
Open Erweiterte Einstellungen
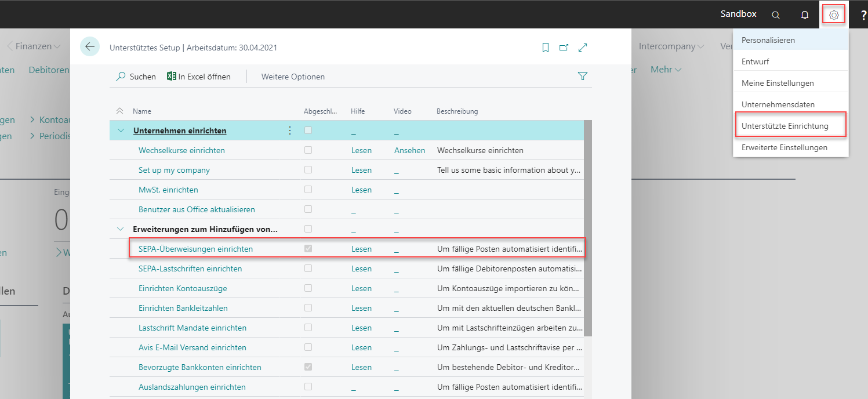coord(790,147)
